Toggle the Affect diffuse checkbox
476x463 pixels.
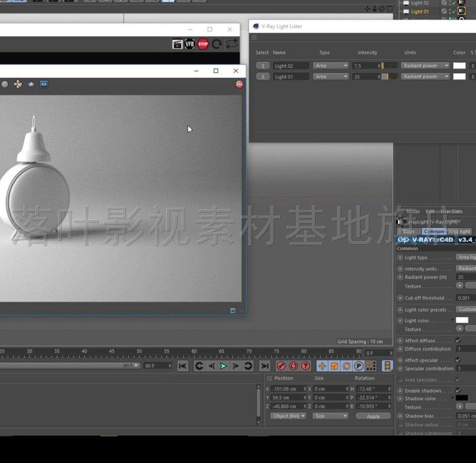click(x=458, y=341)
